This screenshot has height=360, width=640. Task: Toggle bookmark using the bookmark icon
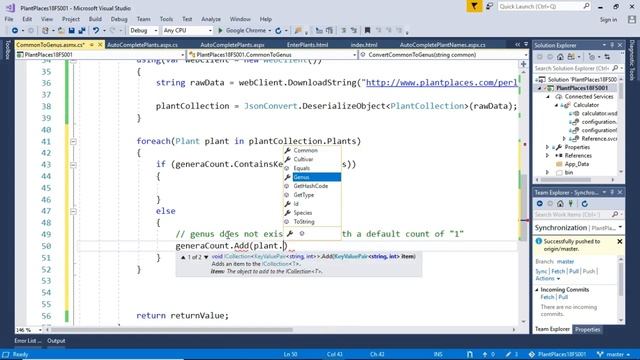pyautogui.click(x=367, y=31)
